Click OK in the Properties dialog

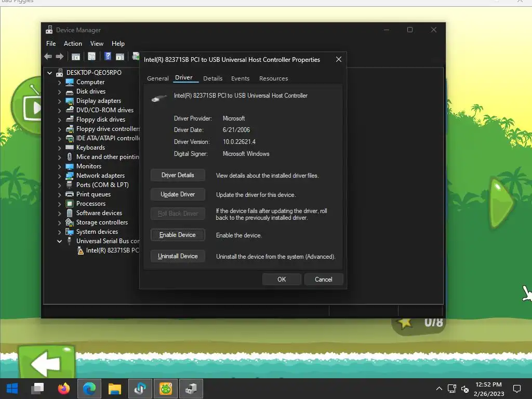tap(282, 279)
